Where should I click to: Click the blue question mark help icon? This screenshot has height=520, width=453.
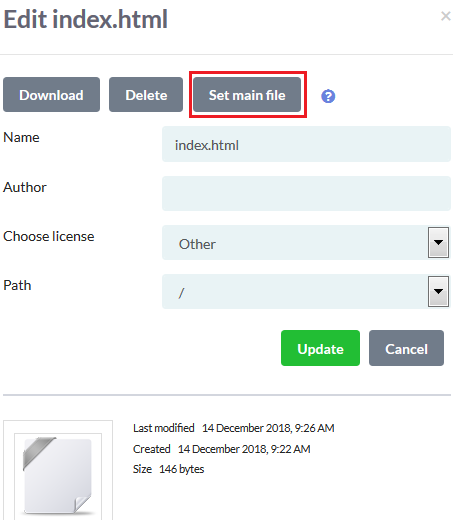coord(328,96)
